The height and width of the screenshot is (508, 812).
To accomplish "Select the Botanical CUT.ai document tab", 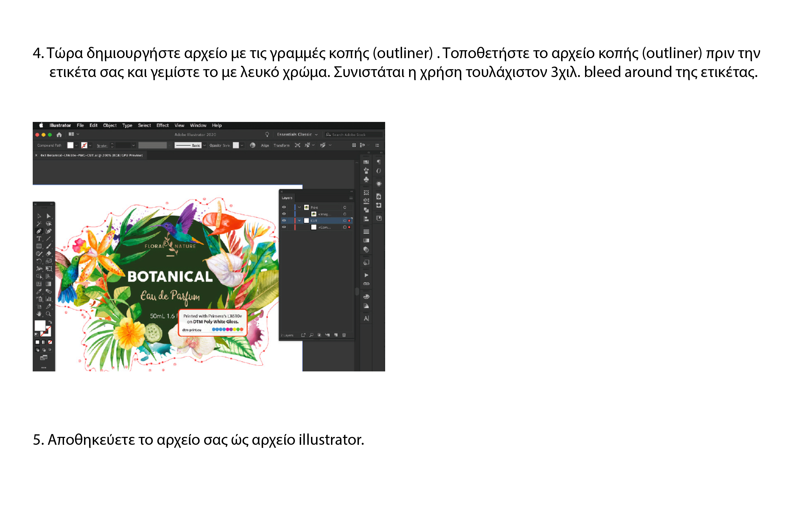I will [x=92, y=155].
